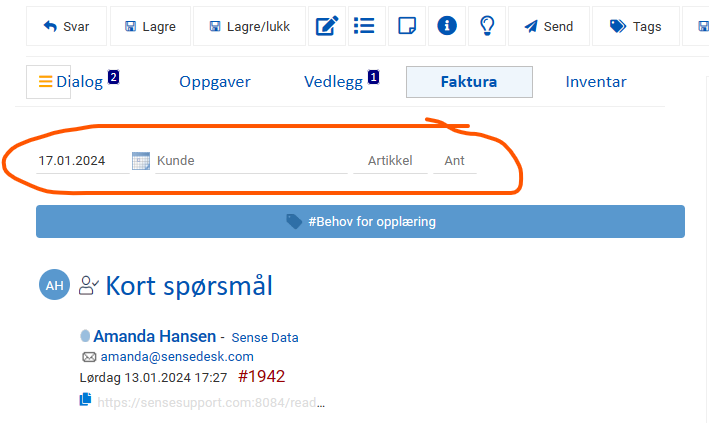Click the person check icon beside title

[89, 285]
